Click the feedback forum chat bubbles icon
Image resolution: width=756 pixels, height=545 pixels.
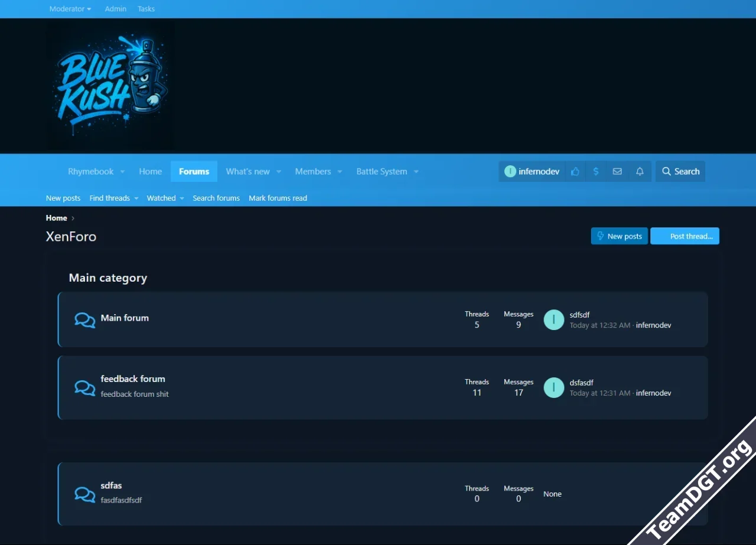tap(85, 387)
